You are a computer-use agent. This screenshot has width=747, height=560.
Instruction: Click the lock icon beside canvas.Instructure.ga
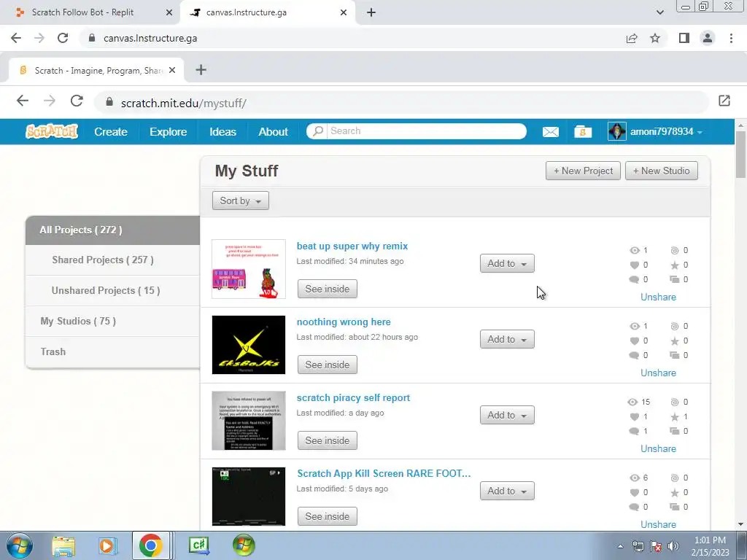tap(92, 38)
